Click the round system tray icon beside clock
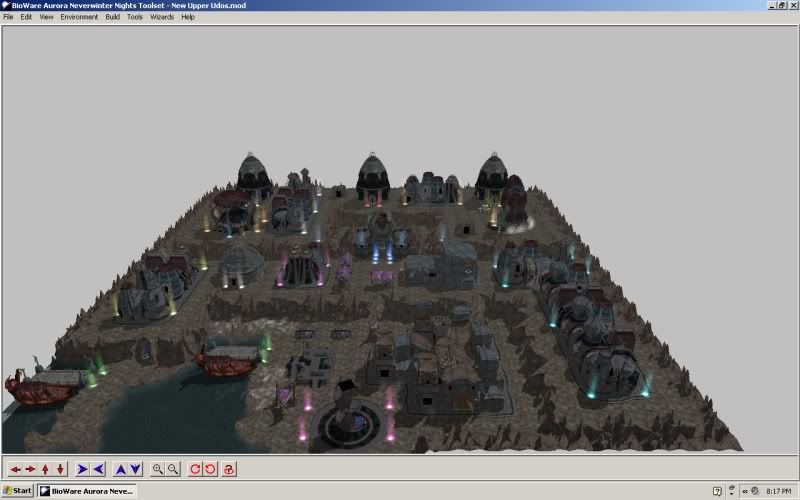Screen dimensions: 800x500 (x=755, y=491)
